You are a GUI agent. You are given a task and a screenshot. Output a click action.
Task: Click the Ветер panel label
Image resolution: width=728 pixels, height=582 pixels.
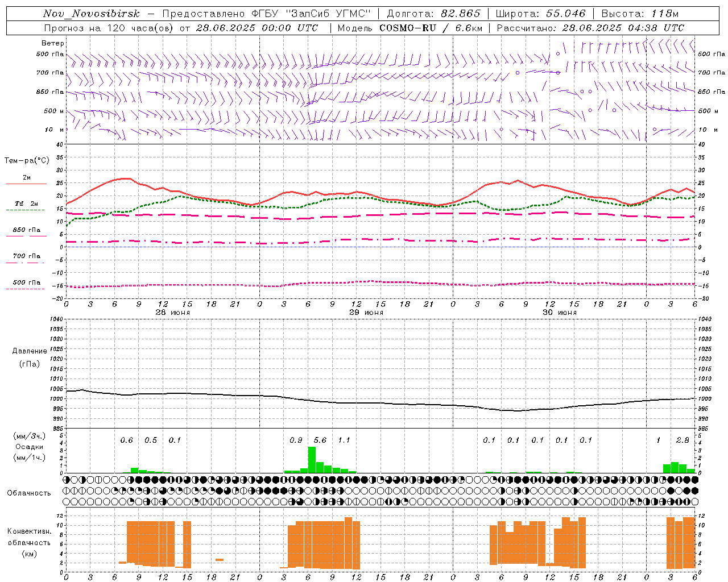[x=53, y=43]
